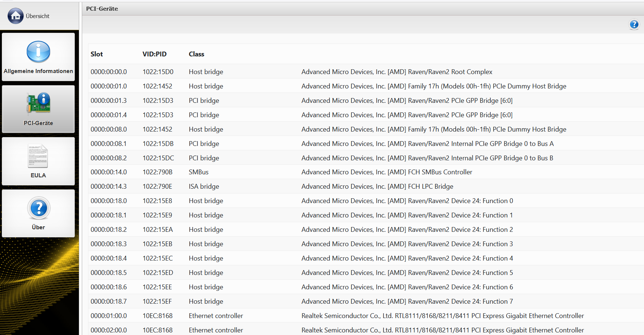Viewport: 644px width, 335px height.
Task: Click the Übersicht label
Action: click(x=38, y=16)
